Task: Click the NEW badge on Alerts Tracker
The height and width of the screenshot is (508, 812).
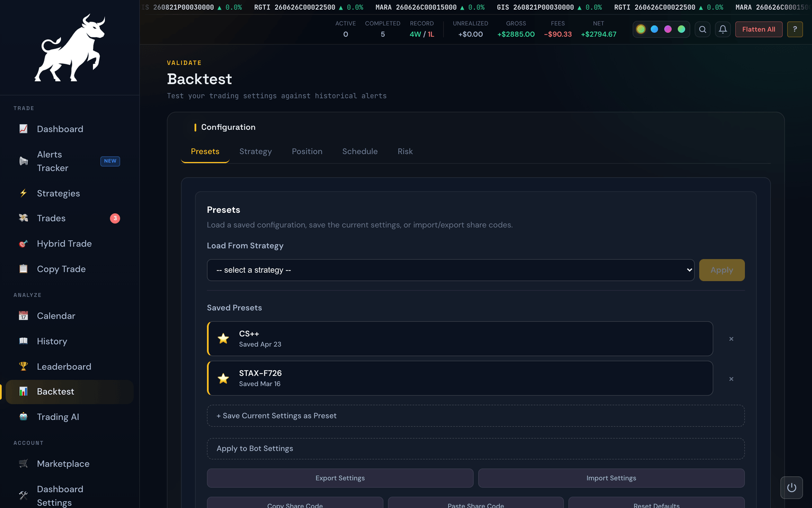Action: (x=110, y=161)
